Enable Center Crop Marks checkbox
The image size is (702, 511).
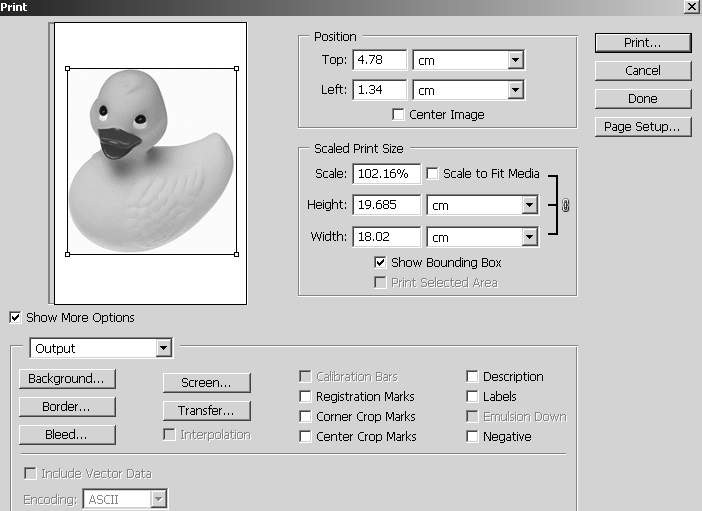tap(305, 436)
